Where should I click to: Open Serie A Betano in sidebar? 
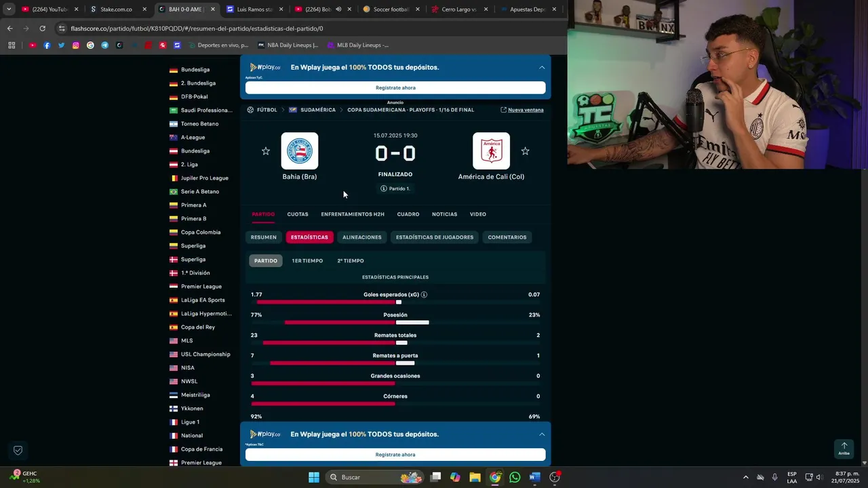tap(199, 192)
